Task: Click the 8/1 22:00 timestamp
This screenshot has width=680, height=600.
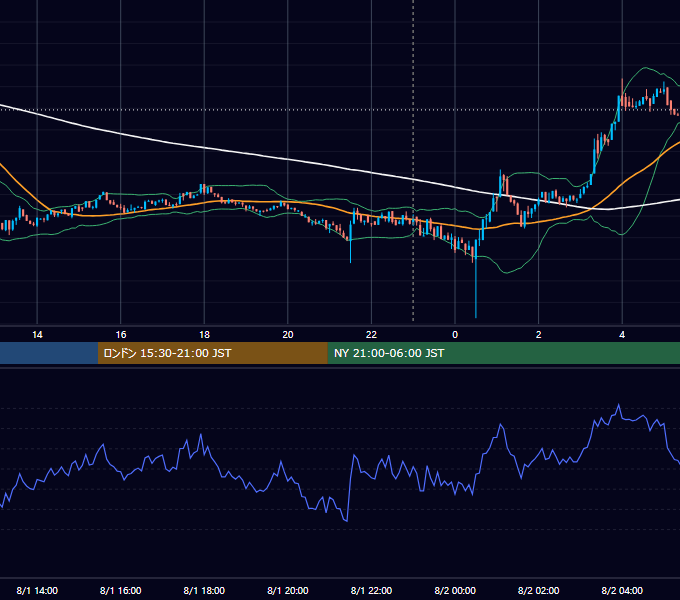Action: [x=371, y=590]
